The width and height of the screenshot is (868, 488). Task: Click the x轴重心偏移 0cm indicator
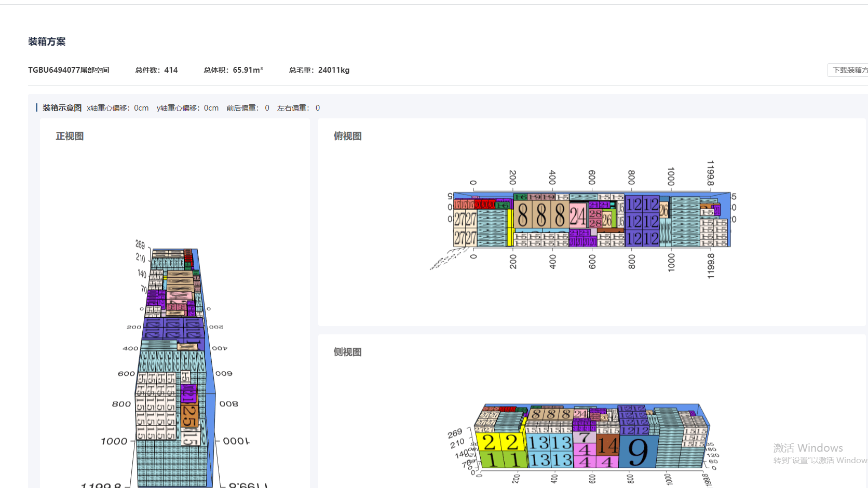pos(117,108)
